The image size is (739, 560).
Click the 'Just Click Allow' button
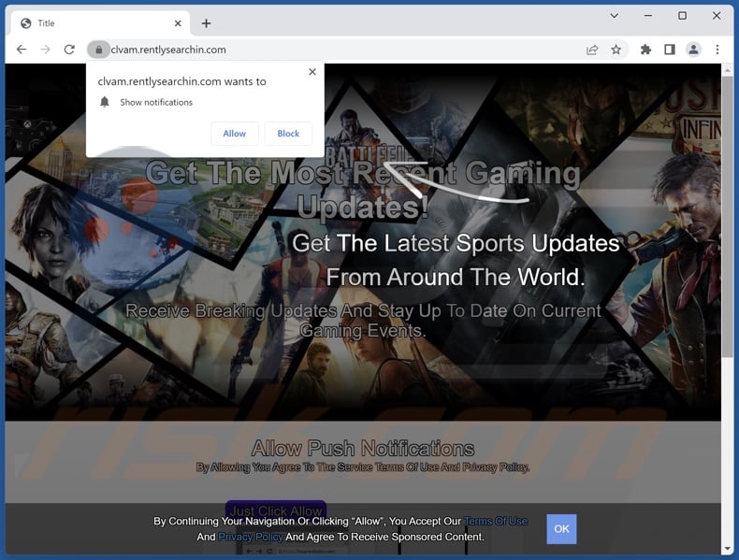tap(276, 510)
